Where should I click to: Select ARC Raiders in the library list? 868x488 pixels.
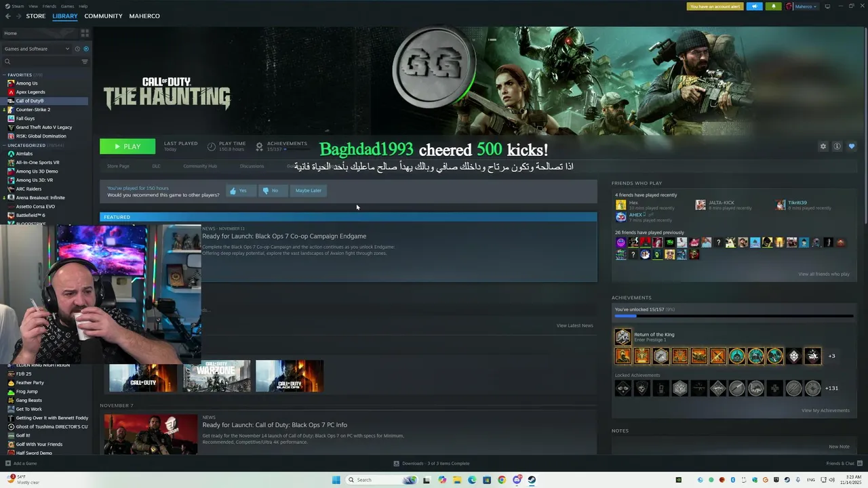[x=28, y=189]
